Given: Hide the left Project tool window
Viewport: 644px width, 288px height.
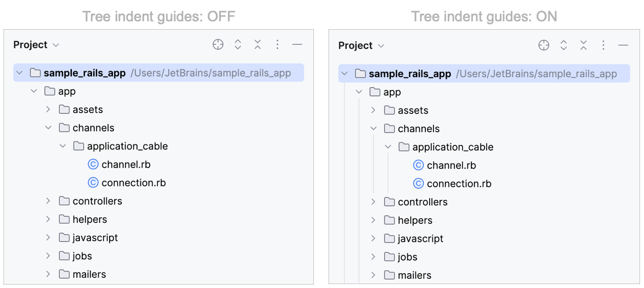Looking at the screenshot, I should point(297,45).
